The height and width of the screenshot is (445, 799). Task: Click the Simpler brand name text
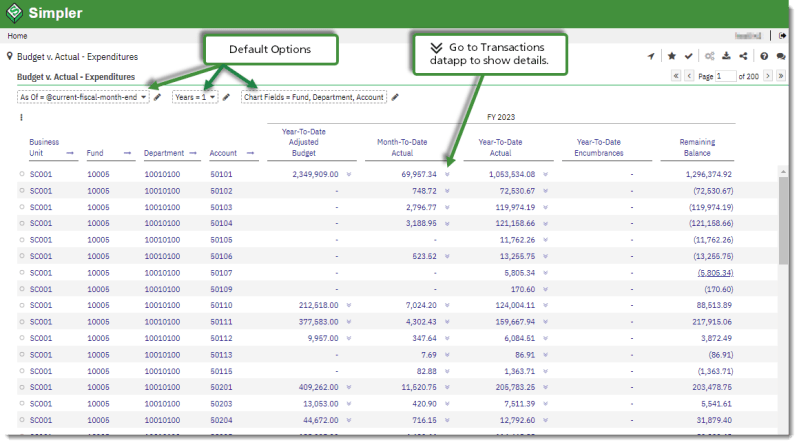(x=56, y=13)
